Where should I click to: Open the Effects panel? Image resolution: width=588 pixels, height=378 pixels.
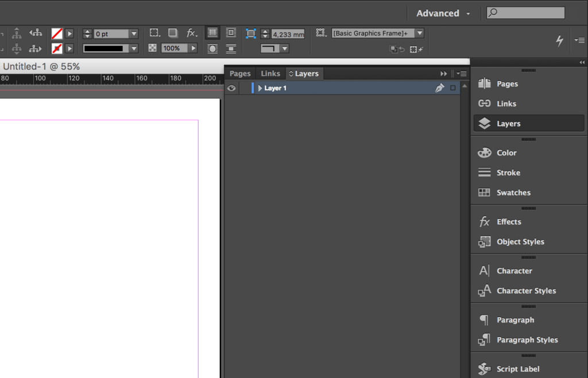pyautogui.click(x=529, y=222)
